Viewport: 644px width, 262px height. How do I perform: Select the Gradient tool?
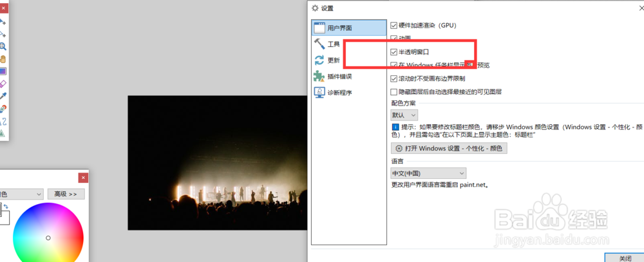click(3, 71)
